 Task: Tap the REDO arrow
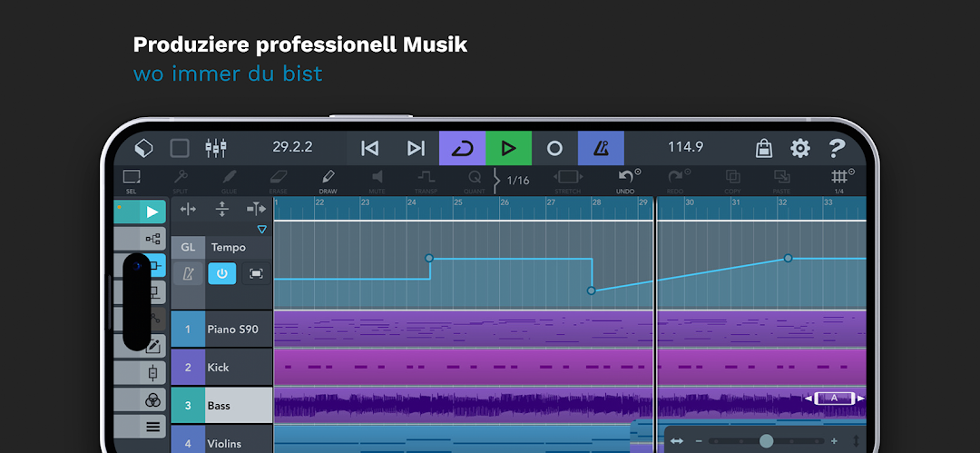(675, 182)
